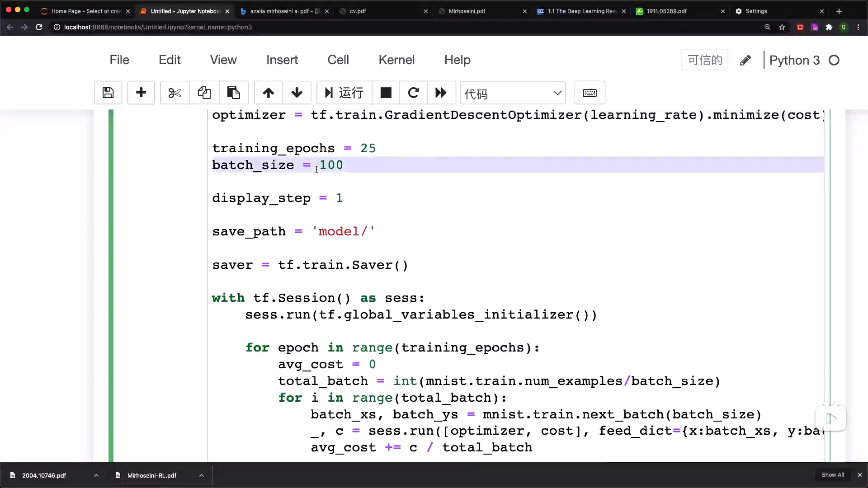Expand options for 2004.10746.pdf download
The image size is (868, 488).
(x=96, y=475)
